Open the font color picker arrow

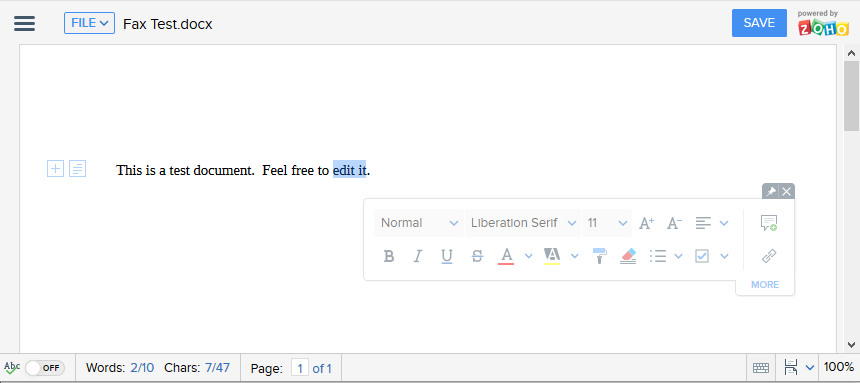(x=528, y=256)
